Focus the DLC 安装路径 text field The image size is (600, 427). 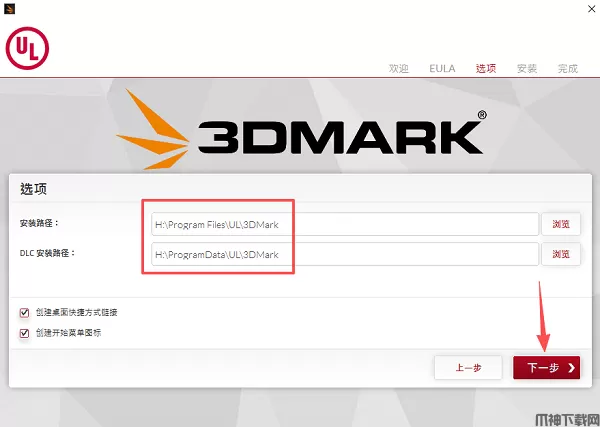(345, 254)
